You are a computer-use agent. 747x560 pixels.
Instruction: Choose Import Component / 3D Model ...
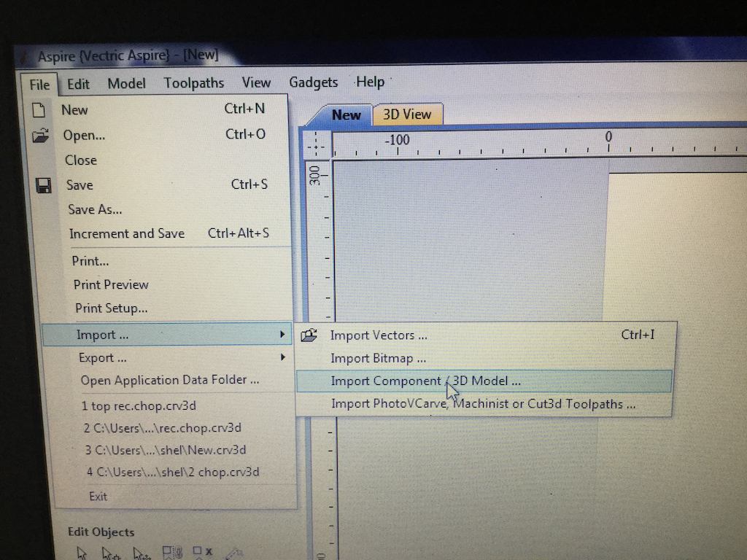[484, 381]
